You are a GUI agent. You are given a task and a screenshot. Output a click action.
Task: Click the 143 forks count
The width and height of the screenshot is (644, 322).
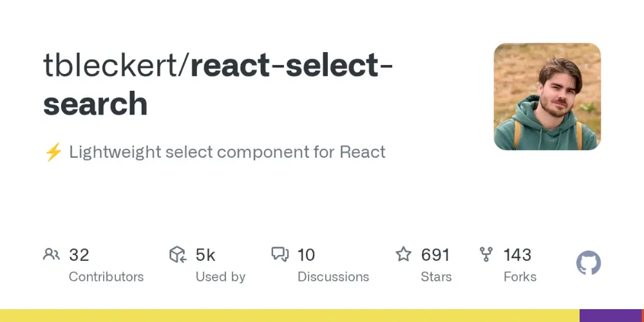coord(518,255)
